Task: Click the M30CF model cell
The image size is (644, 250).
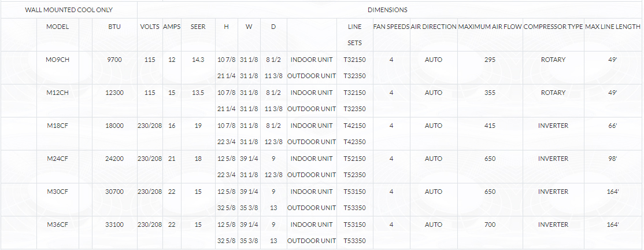Action: (57, 191)
